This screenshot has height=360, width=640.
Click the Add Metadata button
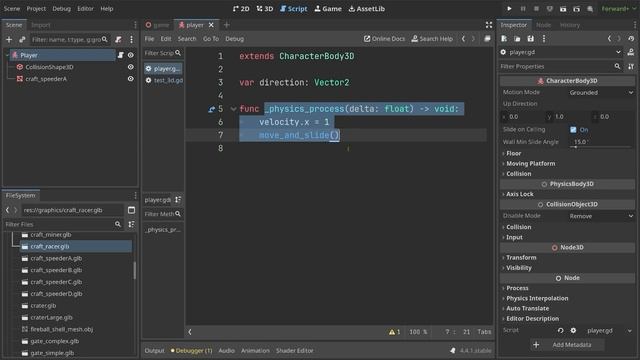tap(567, 345)
